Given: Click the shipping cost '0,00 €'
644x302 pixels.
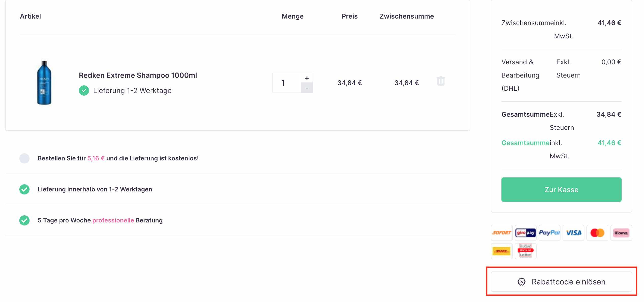Looking at the screenshot, I should click(611, 62).
